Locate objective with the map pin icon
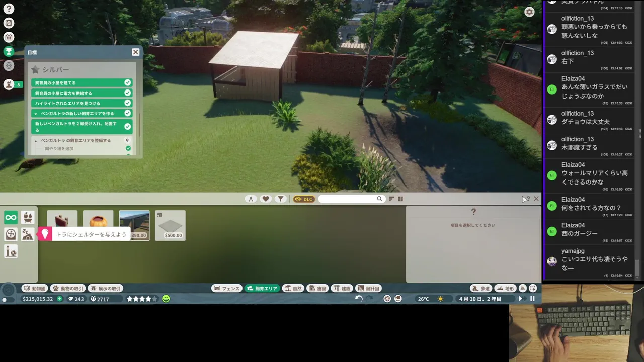Screen dimensions: 644x362 click(x=127, y=140)
